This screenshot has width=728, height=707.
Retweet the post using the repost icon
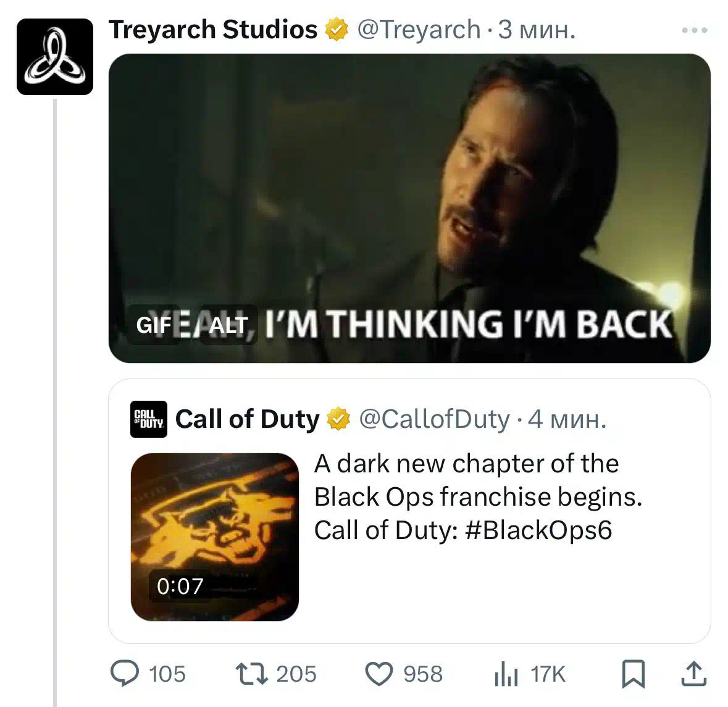click(x=252, y=674)
